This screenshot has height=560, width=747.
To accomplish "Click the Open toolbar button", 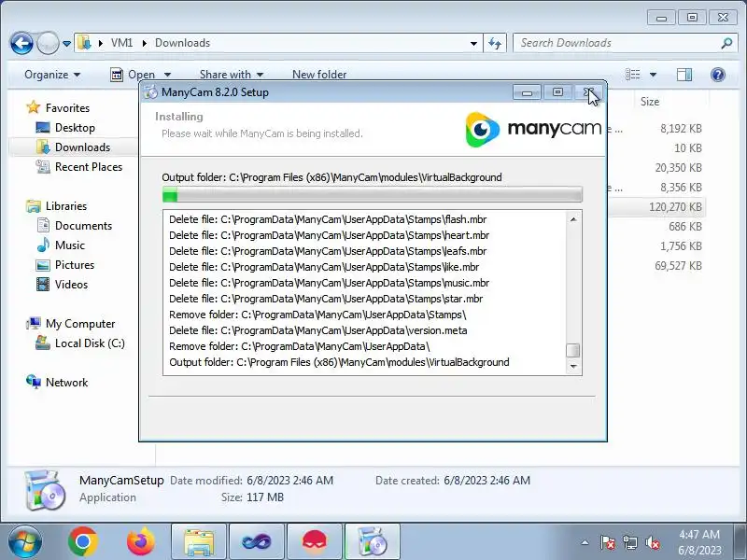I will point(133,75).
